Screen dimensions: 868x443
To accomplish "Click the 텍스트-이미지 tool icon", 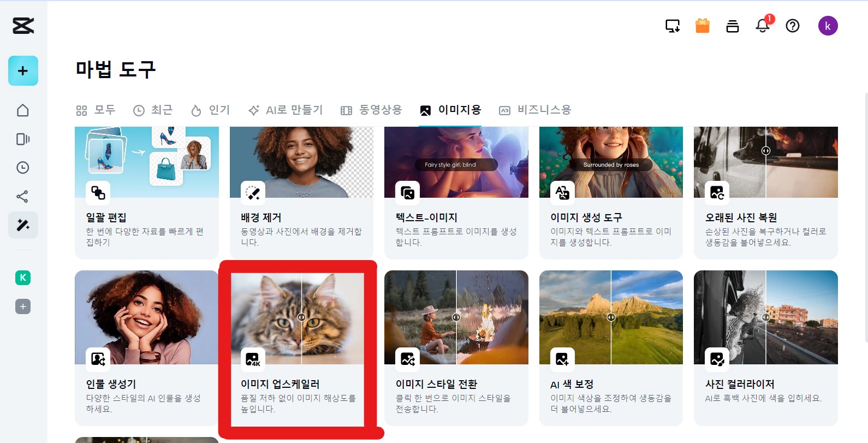I will pos(408,192).
